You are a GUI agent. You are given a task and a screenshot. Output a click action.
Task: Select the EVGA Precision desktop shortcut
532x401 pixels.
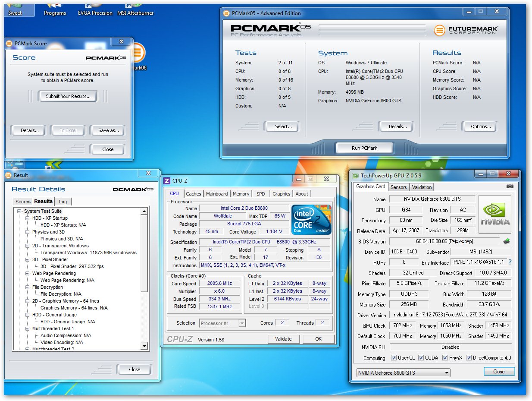(x=95, y=9)
